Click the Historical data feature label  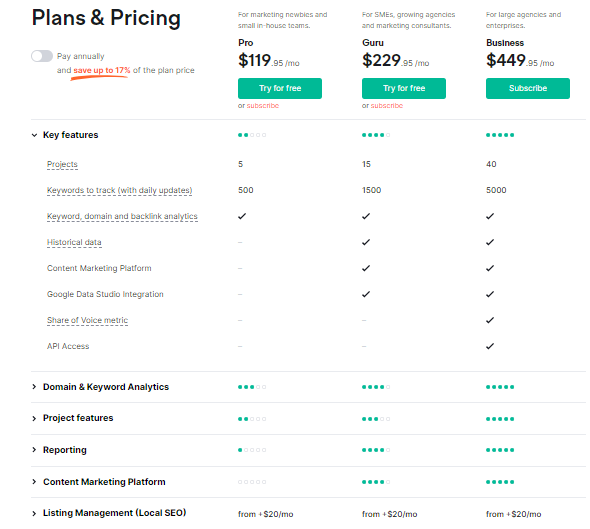pyautogui.click(x=74, y=242)
